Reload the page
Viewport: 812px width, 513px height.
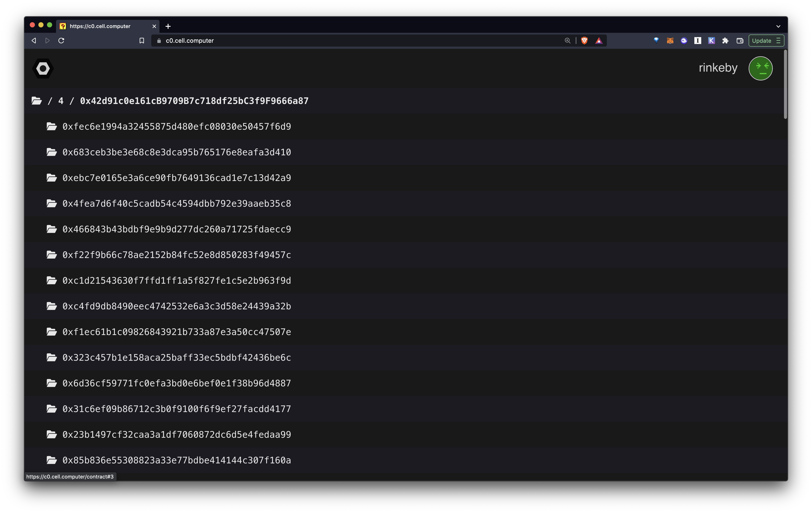click(x=61, y=41)
